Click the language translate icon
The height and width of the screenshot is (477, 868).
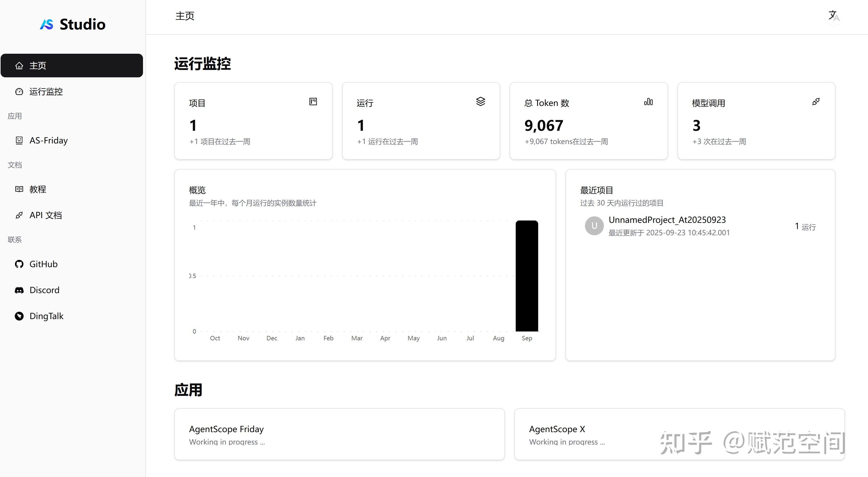coord(834,15)
